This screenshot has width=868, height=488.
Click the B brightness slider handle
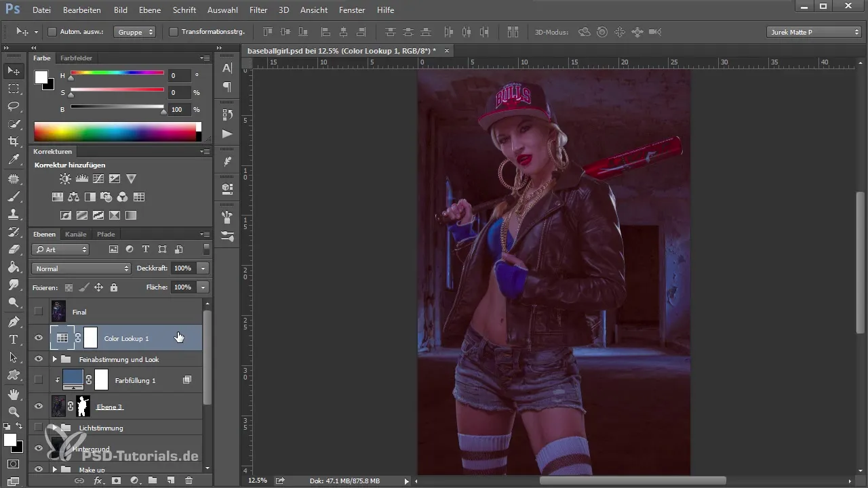click(x=163, y=110)
